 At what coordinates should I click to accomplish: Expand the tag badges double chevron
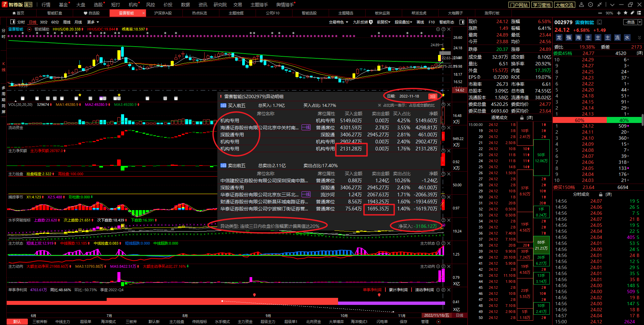pyautogui.click(x=639, y=38)
